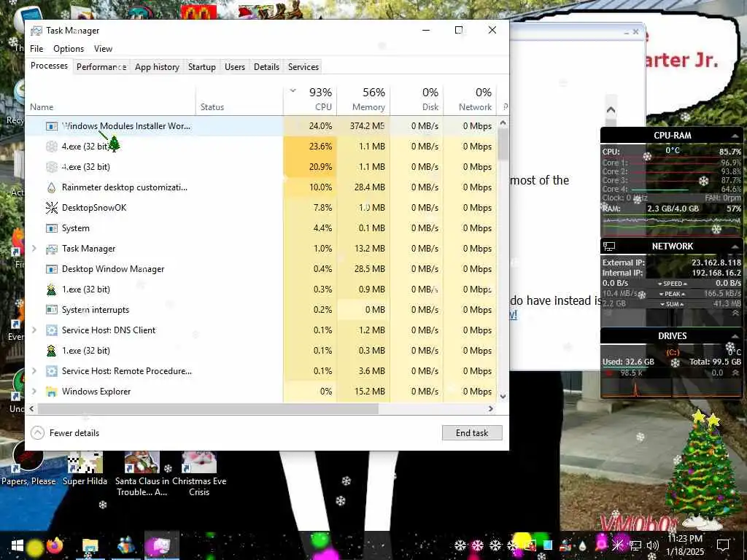The image size is (747, 560).
Task: Collapse the NETWORK widget arrow
Action: coord(735,246)
